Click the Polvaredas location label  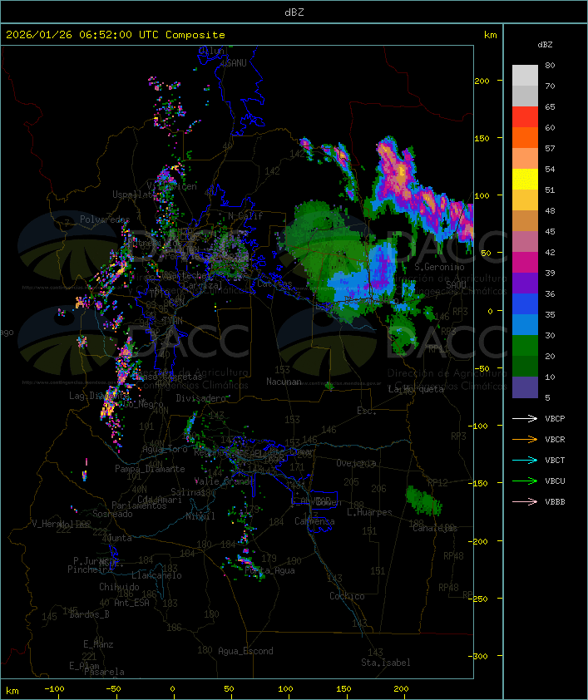pos(105,219)
